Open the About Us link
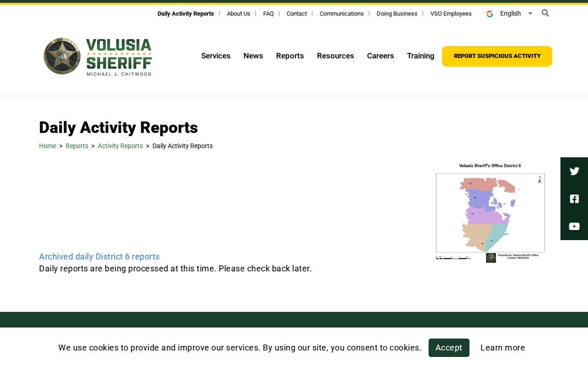 (x=238, y=14)
